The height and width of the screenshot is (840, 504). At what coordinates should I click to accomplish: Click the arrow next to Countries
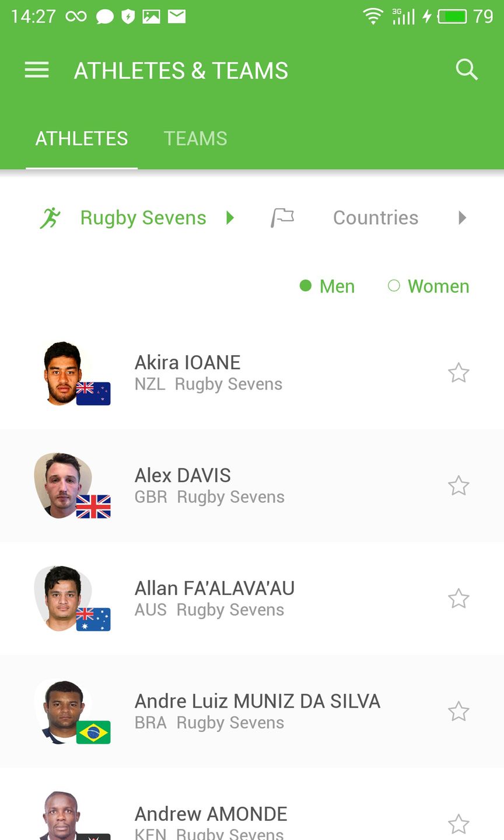[462, 218]
